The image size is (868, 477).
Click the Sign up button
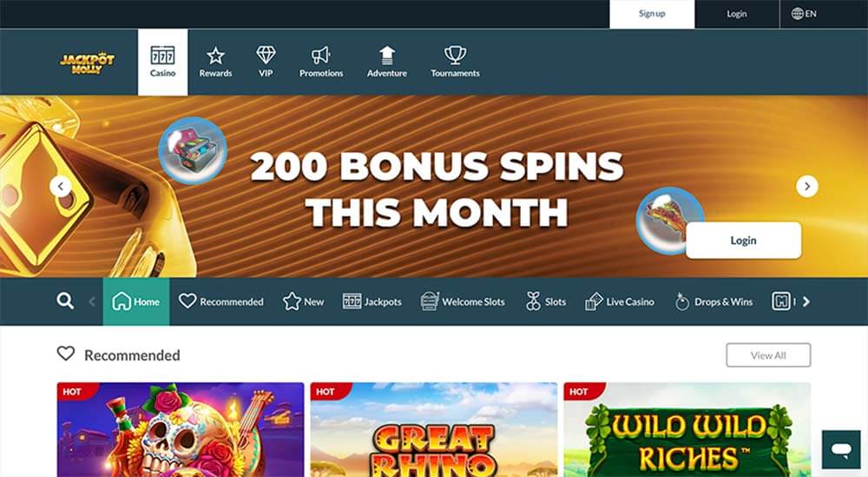tap(652, 14)
